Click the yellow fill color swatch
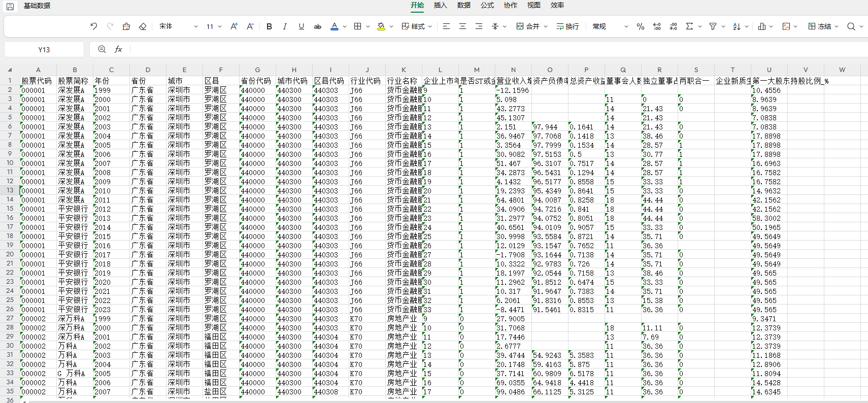Viewport: 868px width, 403px height. click(381, 26)
